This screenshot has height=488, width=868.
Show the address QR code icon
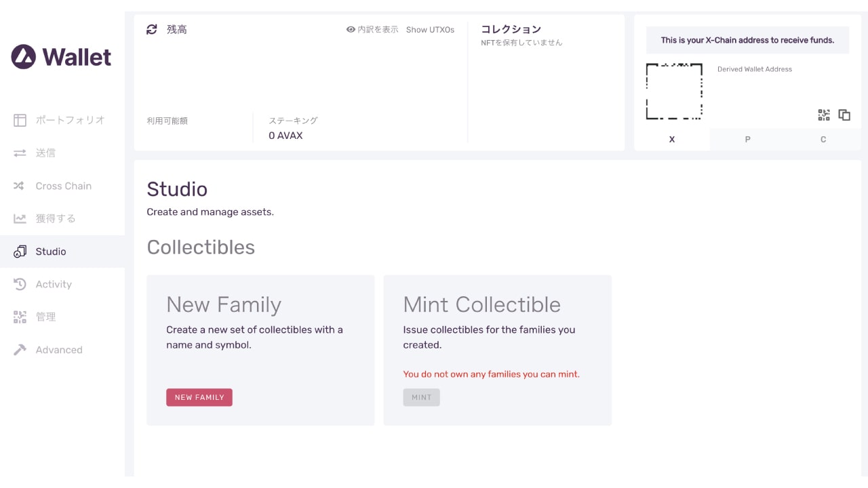(x=824, y=115)
